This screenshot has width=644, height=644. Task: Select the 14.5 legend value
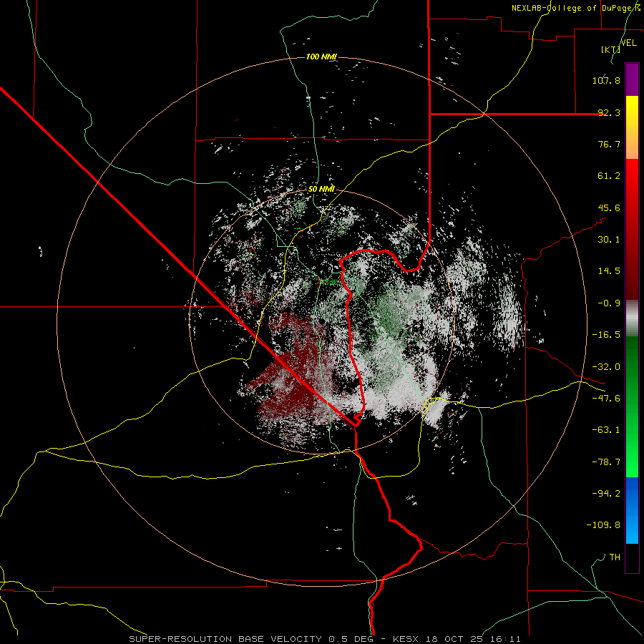pos(609,271)
